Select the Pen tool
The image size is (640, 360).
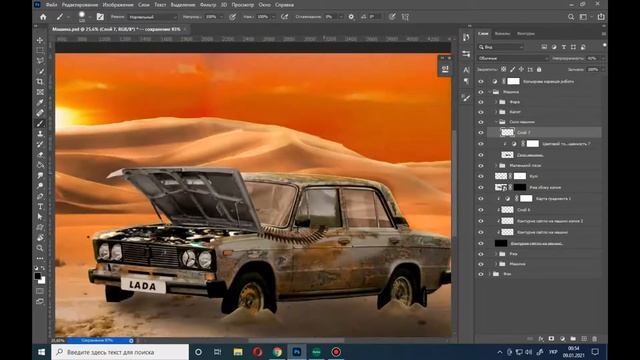coord(40,196)
